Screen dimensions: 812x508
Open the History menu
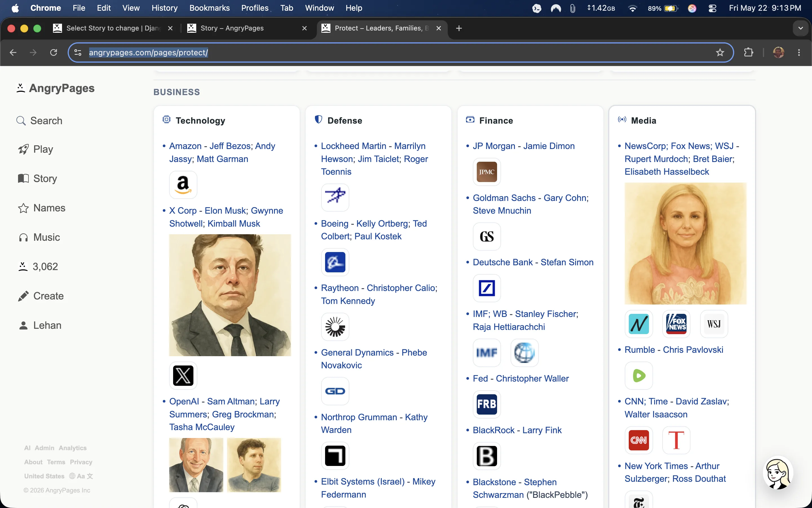click(164, 8)
